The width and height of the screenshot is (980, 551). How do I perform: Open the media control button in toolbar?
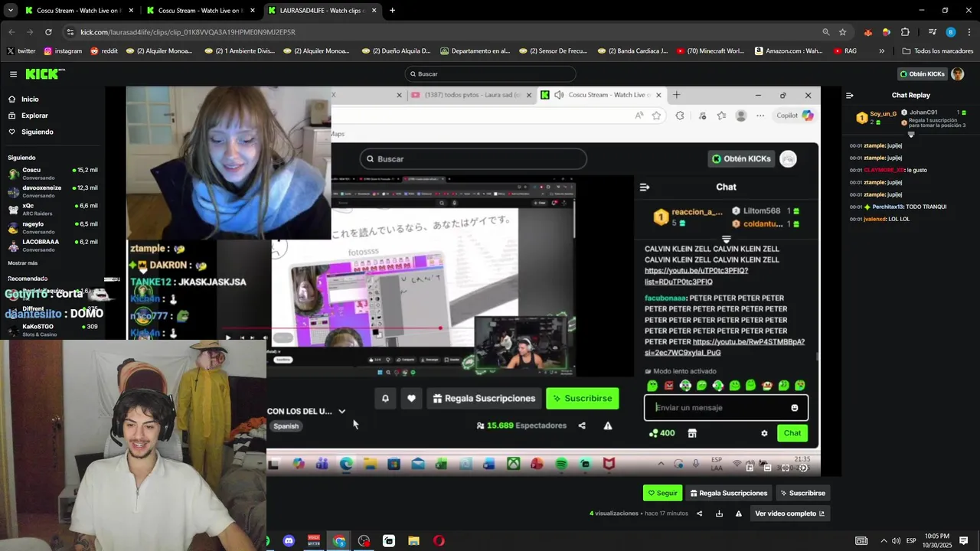click(x=932, y=32)
